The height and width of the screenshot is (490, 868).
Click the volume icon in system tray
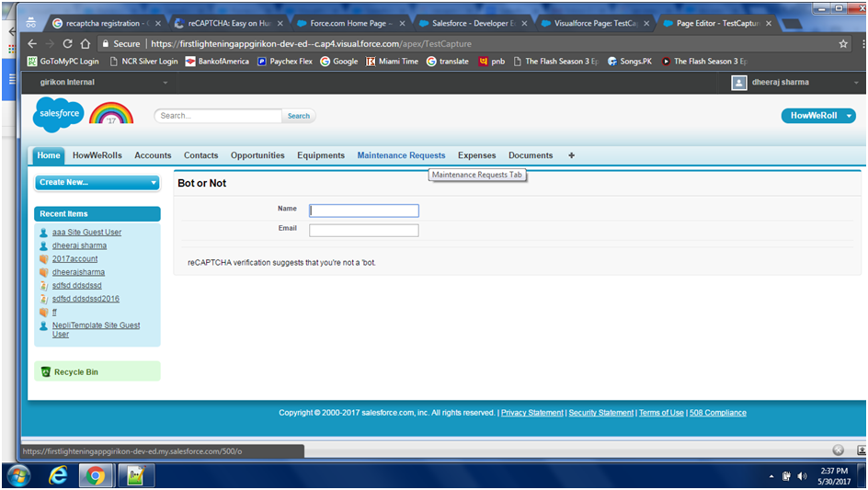click(803, 476)
